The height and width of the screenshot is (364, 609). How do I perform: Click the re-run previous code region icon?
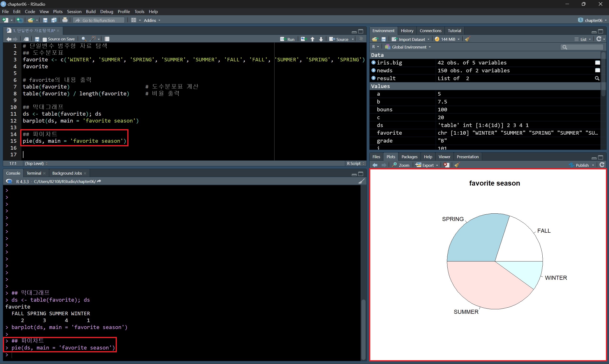pyautogui.click(x=304, y=39)
